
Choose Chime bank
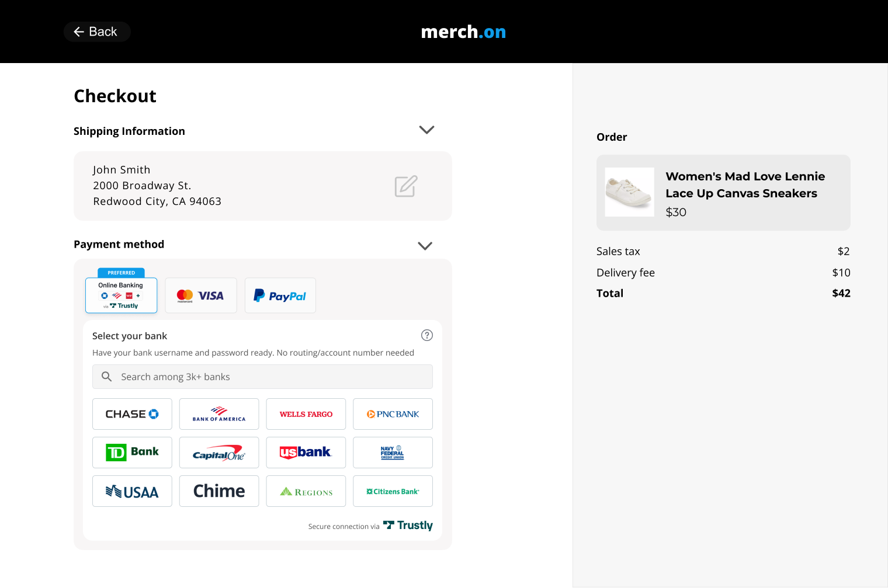[219, 491]
